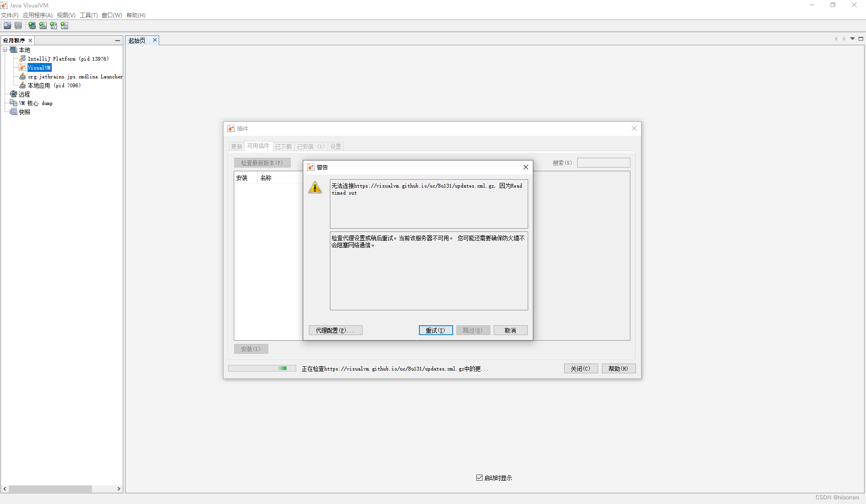Open the 窗口(W) menu

(112, 15)
